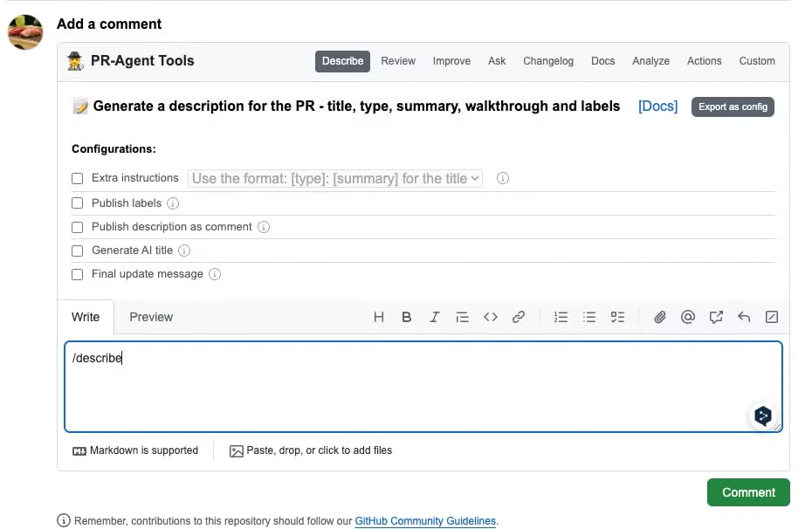Open the Analyze tab
The height and width of the screenshot is (529, 812).
click(651, 61)
